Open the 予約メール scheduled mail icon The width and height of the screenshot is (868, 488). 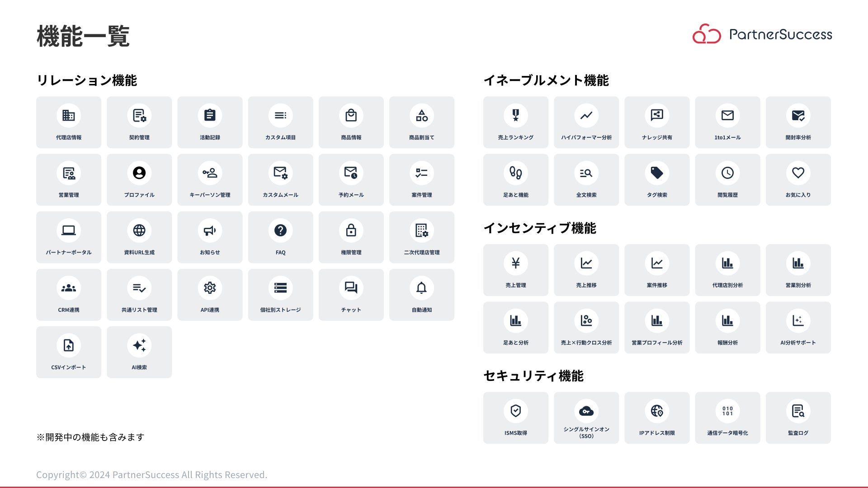click(351, 173)
